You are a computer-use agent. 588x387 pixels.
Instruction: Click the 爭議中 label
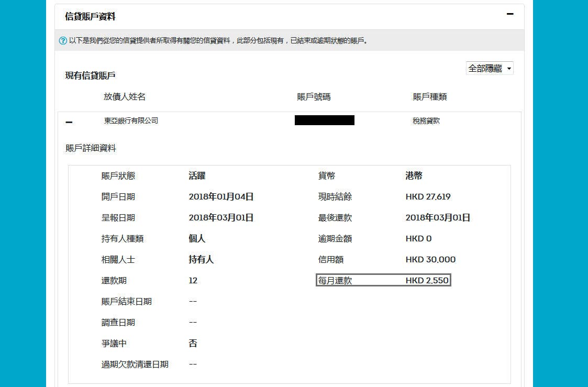tap(114, 344)
